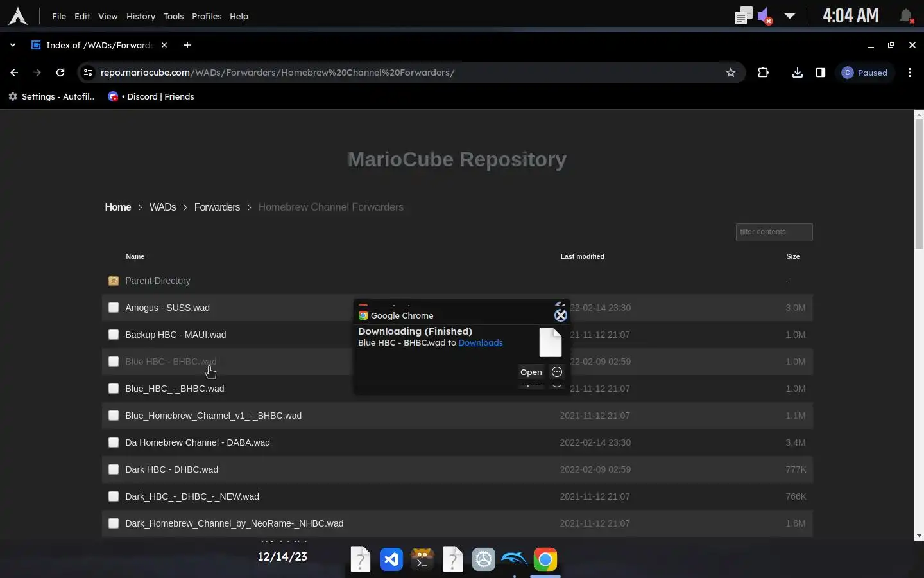The width and height of the screenshot is (924, 578).
Task: Click the file thumbnail in notification
Action: point(551,342)
